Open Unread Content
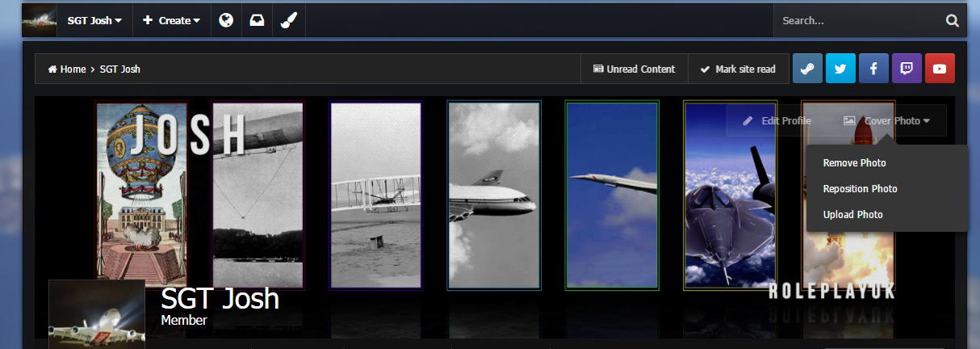 tap(634, 69)
